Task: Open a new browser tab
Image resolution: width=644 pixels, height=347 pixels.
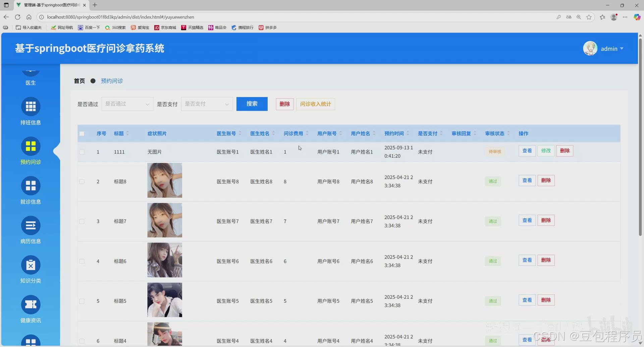Action: [x=95, y=5]
